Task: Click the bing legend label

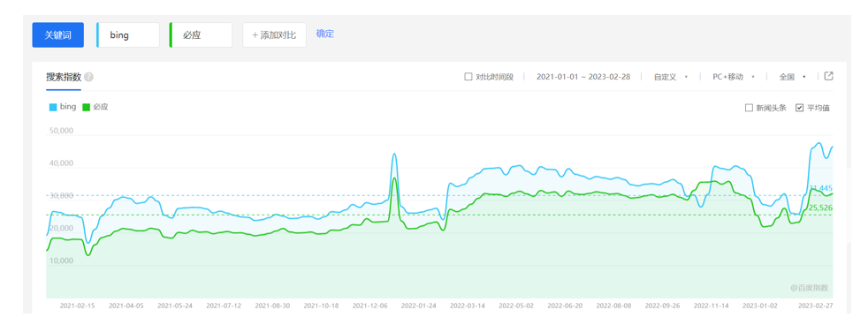Action: 68,107
